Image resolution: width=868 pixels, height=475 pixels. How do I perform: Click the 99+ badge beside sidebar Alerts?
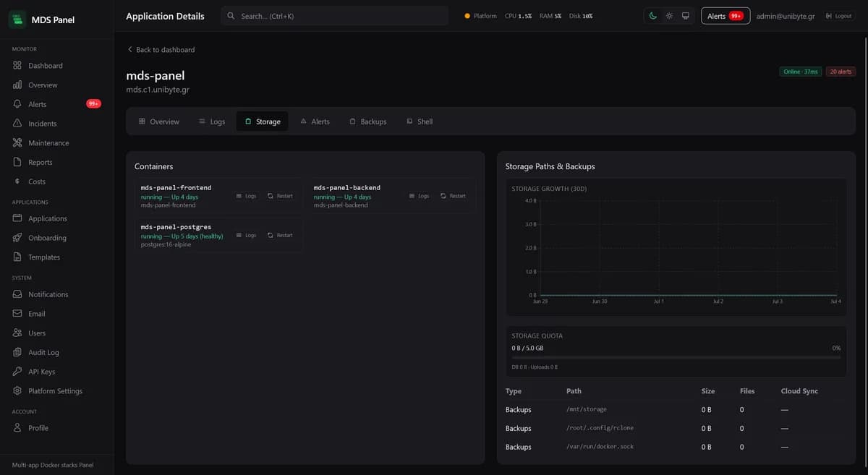93,104
